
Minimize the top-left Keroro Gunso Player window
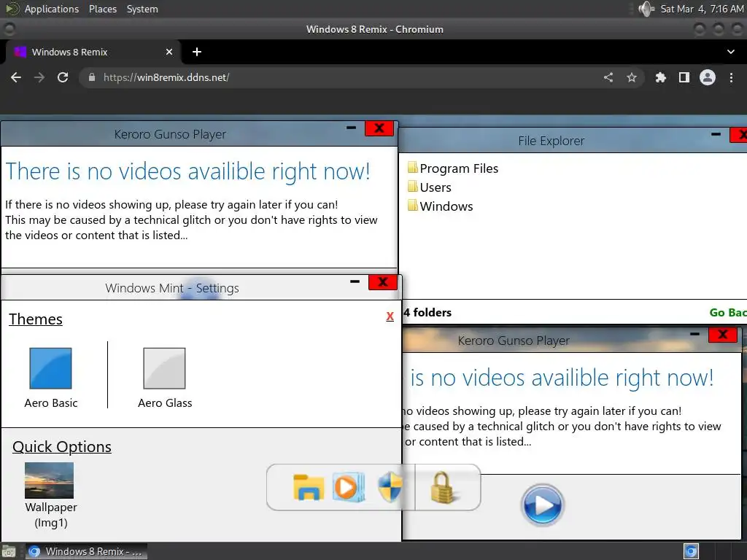pyautogui.click(x=351, y=128)
